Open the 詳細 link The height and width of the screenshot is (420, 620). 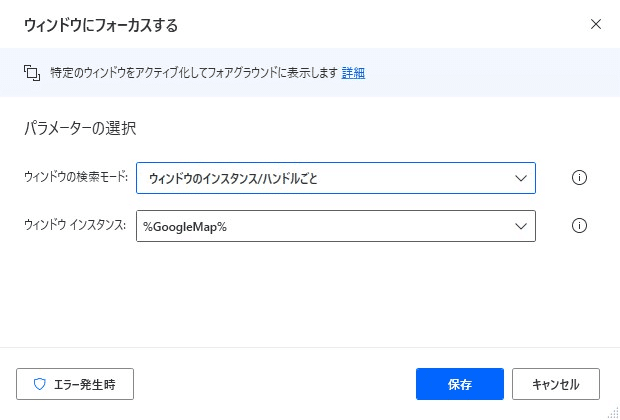[353, 73]
